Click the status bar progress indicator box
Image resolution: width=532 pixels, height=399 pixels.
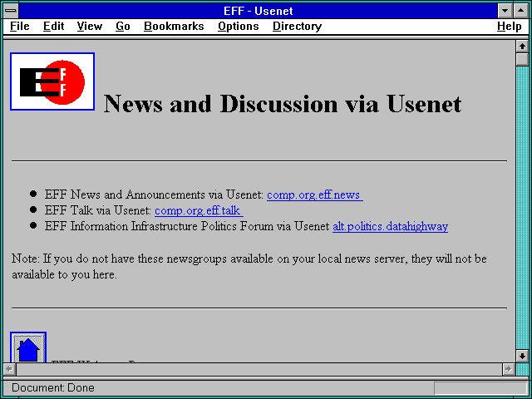pyautogui.click(x=480, y=388)
